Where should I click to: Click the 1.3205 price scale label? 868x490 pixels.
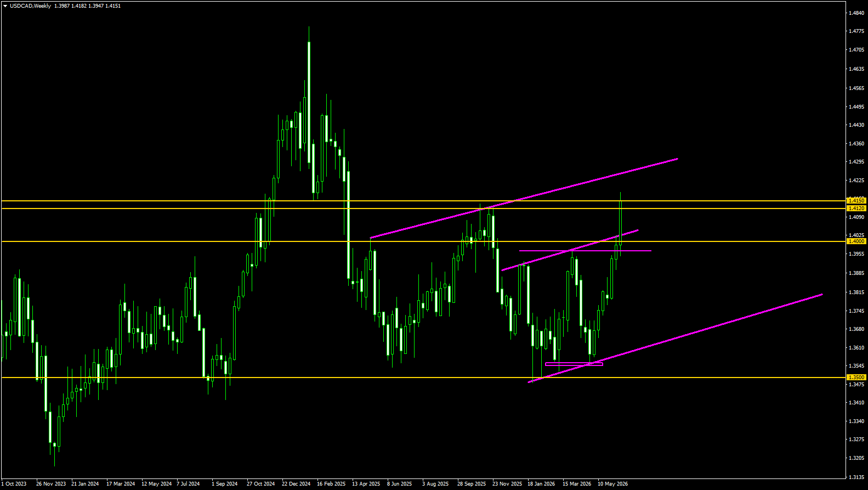click(x=856, y=458)
